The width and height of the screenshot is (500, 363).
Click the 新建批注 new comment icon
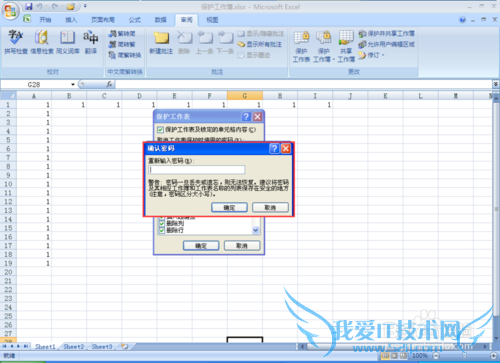click(x=161, y=42)
